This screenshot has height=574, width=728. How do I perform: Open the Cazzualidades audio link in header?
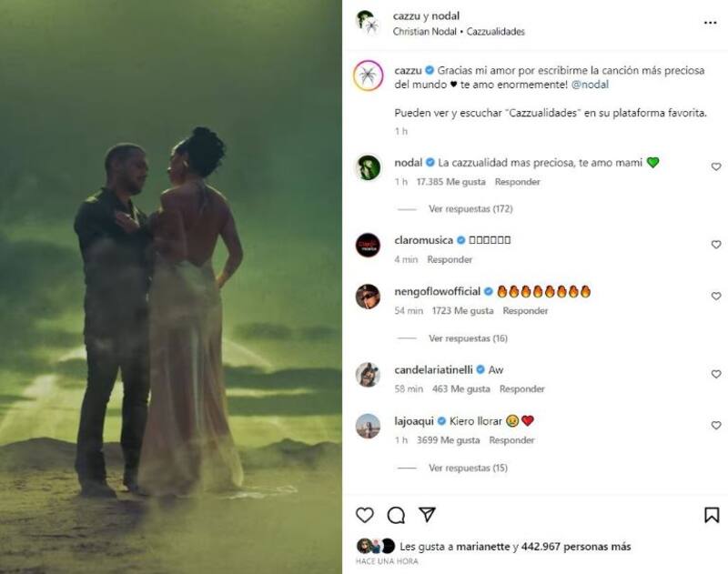(496, 31)
